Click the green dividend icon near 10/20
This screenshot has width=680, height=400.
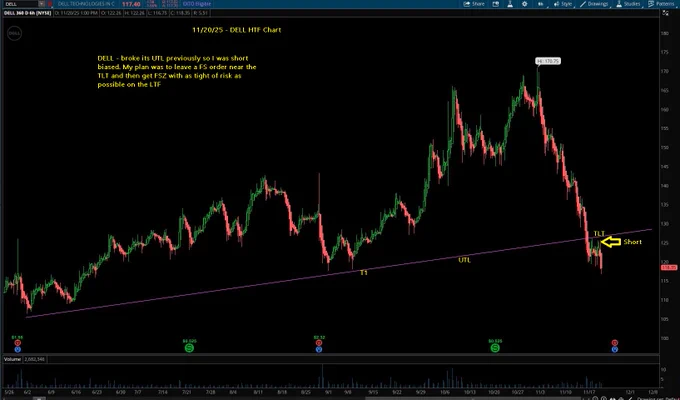click(x=495, y=348)
